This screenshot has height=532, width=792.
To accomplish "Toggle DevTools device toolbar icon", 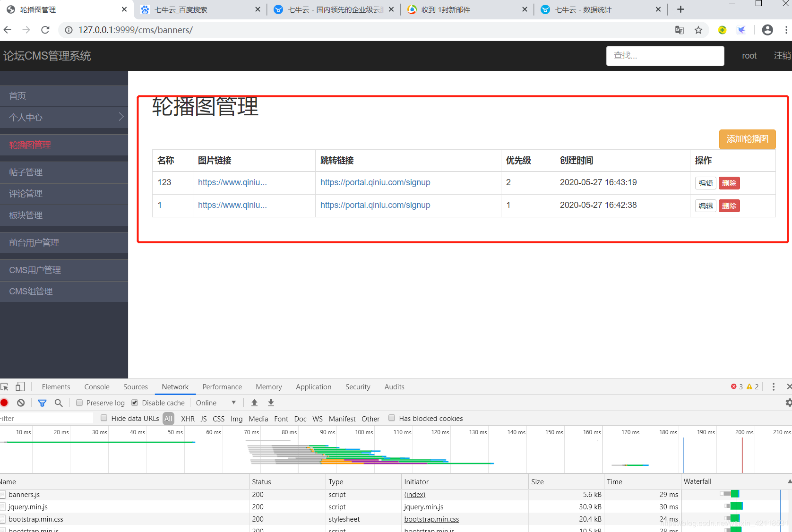I will click(x=20, y=386).
